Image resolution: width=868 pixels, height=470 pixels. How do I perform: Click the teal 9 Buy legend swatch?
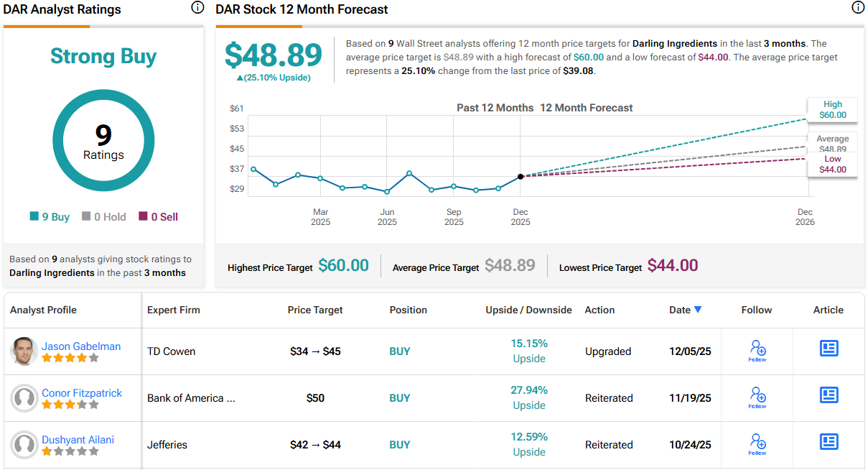[34, 216]
